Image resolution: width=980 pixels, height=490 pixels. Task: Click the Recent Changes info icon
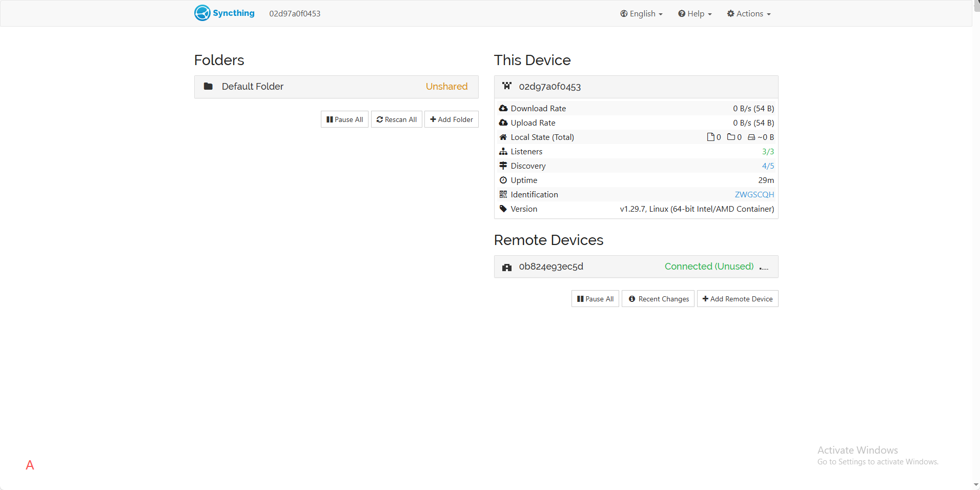pyautogui.click(x=632, y=299)
